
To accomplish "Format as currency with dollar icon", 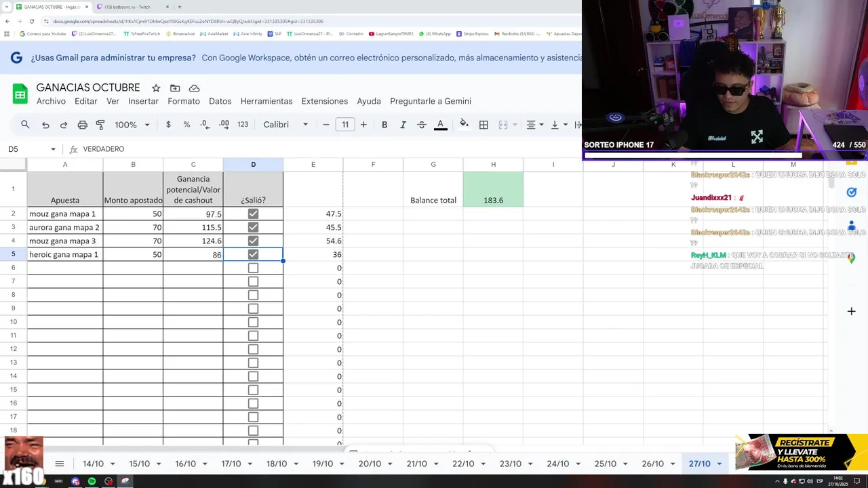I will click(x=168, y=125).
